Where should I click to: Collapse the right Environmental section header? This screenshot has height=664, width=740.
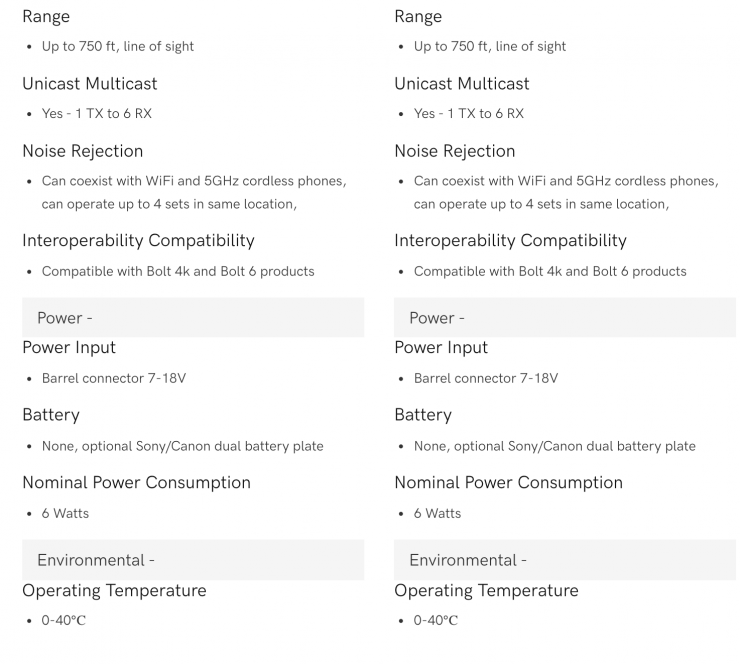point(564,560)
